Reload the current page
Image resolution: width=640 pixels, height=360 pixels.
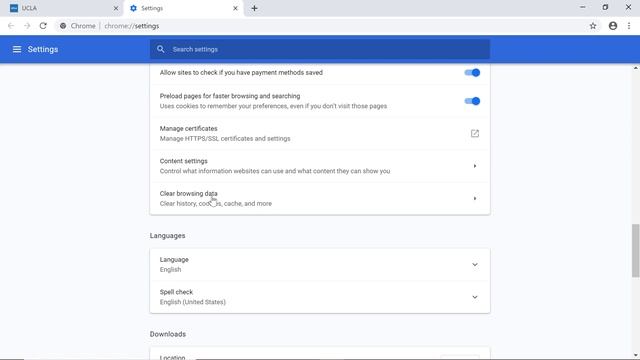coord(43,26)
